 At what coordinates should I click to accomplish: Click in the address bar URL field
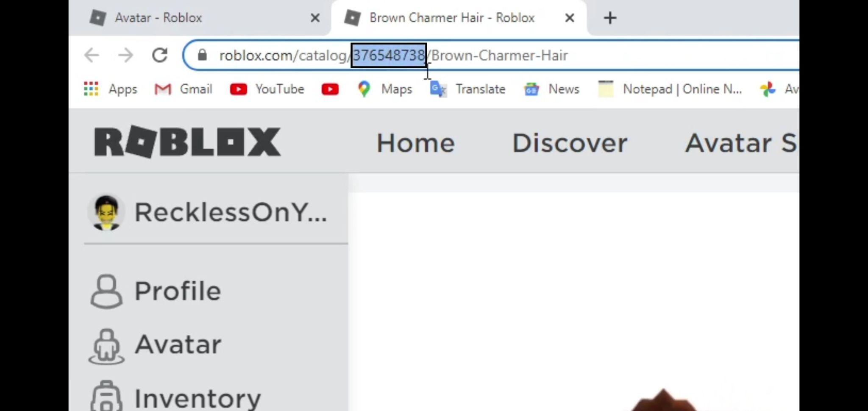[x=492, y=55]
